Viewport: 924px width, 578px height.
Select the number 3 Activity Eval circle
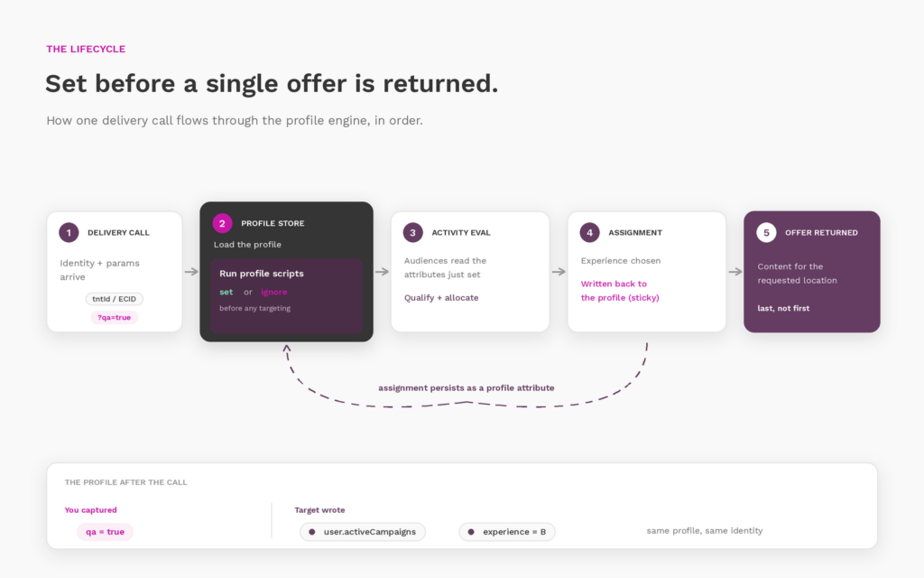412,232
